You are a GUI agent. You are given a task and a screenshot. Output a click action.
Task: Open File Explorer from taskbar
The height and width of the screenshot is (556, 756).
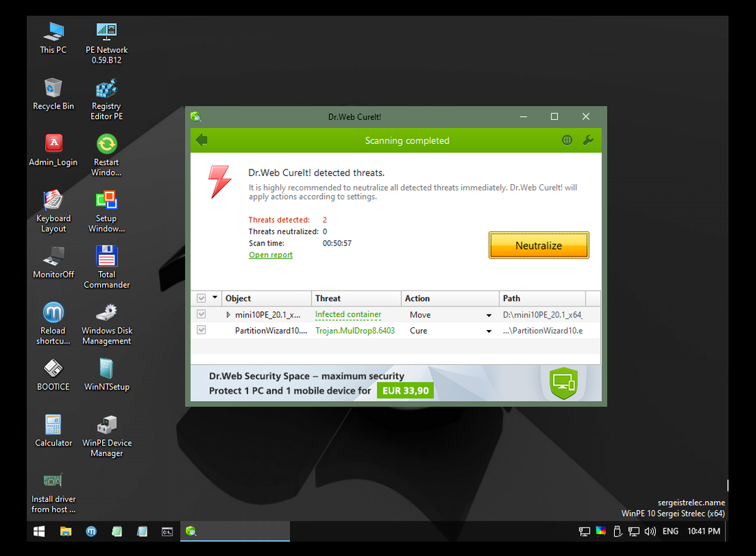pos(65,531)
